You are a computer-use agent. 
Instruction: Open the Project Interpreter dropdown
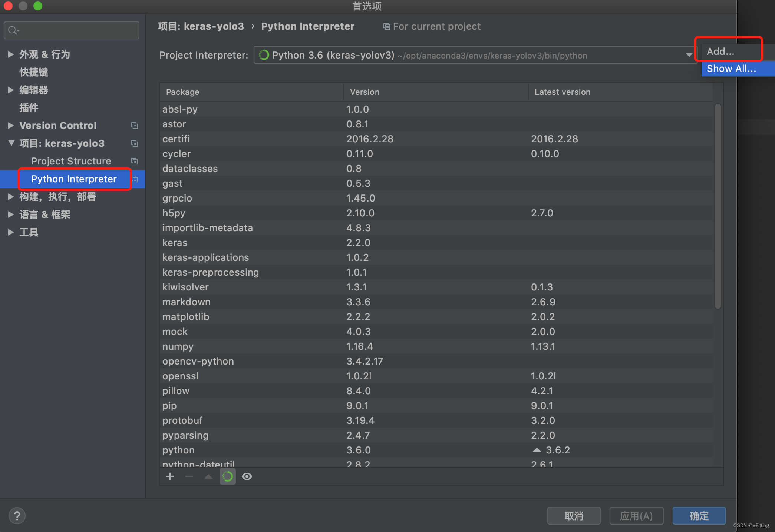689,55
